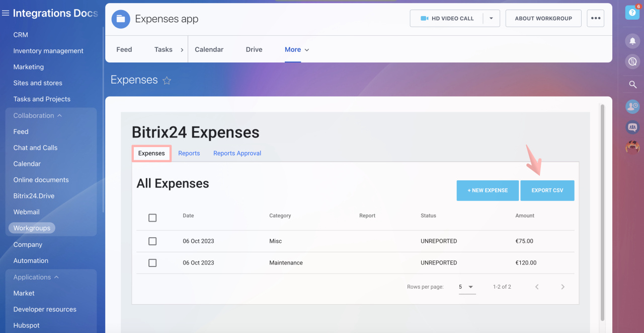Screen dimensions: 644x333
Task: Click the Date column header
Action: pyautogui.click(x=188, y=216)
